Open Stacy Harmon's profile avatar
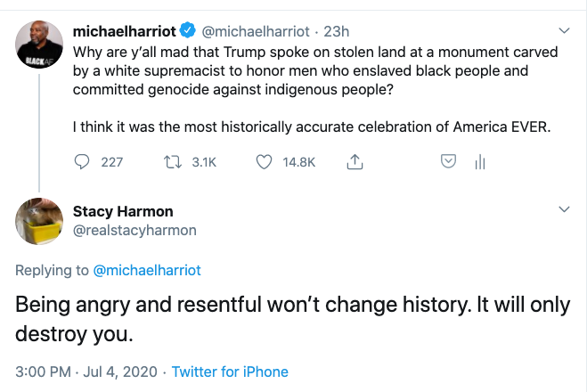This screenshot has width=587, height=392. [37, 221]
